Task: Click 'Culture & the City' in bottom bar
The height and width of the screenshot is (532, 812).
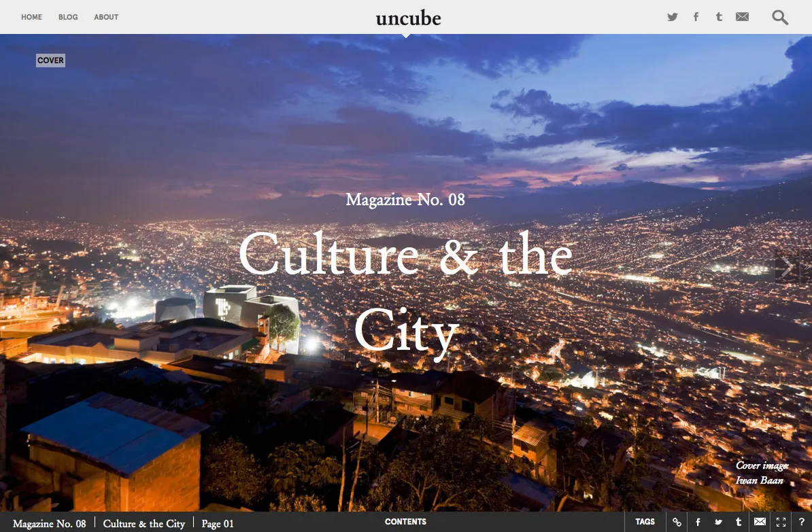Action: (x=144, y=524)
